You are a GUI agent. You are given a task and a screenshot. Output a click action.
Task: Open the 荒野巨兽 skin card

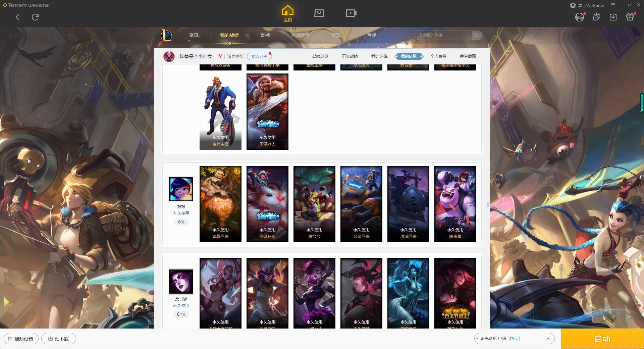(x=220, y=204)
